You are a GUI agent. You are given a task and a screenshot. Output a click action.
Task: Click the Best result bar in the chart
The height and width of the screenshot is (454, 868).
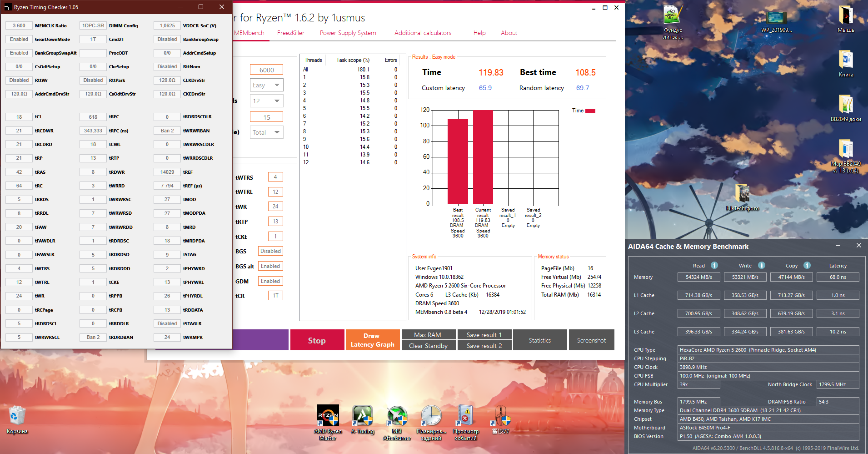click(x=458, y=161)
